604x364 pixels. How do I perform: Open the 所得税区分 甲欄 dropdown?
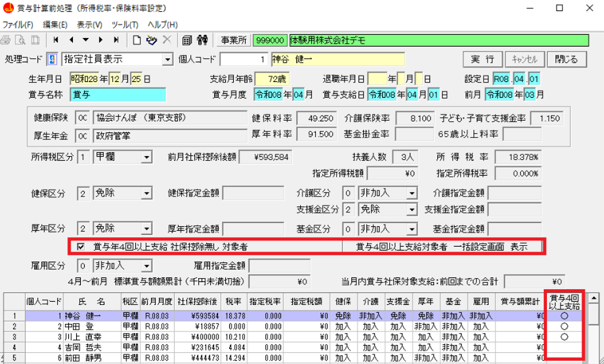[146, 157]
